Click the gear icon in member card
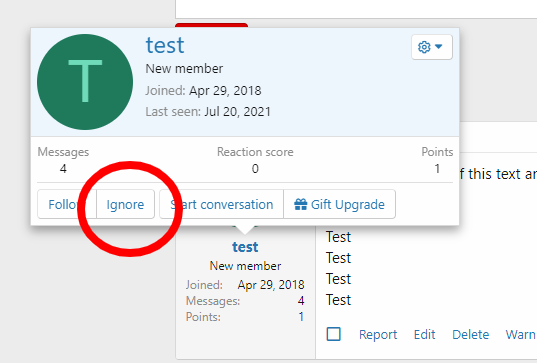The image size is (537, 363). 424,47
